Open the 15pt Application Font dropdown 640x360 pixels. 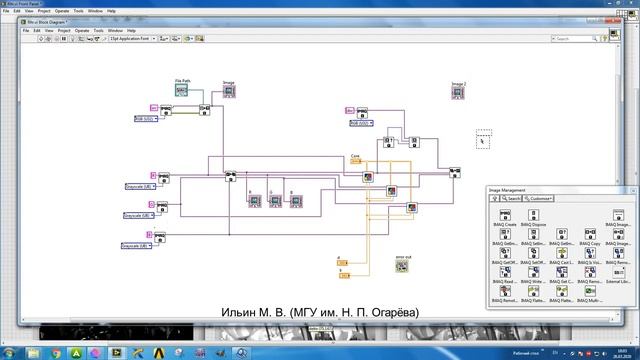click(133, 38)
